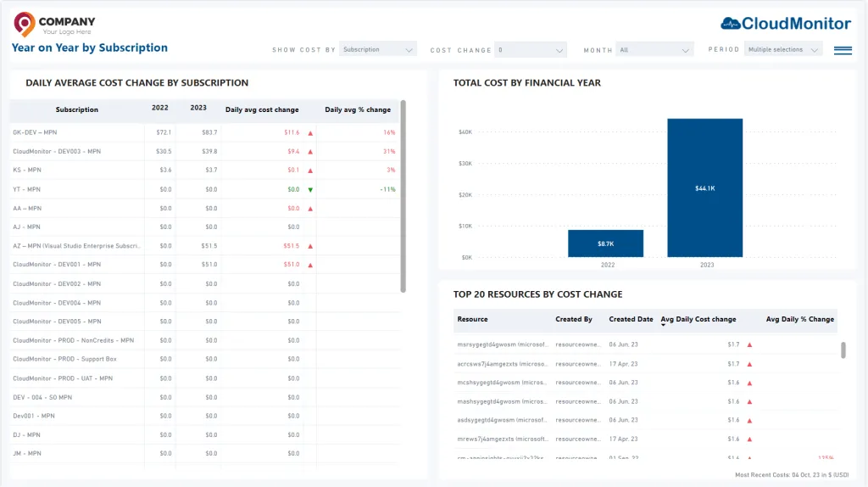Select the JM - MPN subscription
The height and width of the screenshot is (487, 868).
click(204, 454)
